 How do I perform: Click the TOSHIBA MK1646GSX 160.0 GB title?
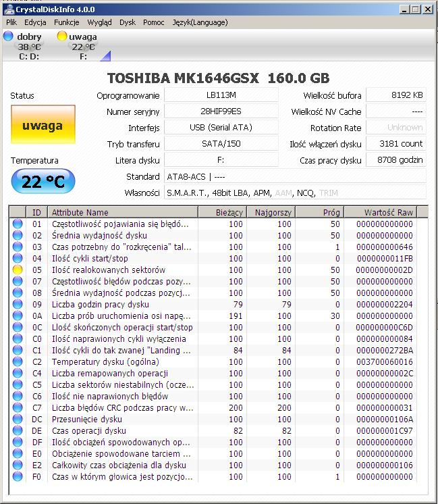click(x=219, y=78)
